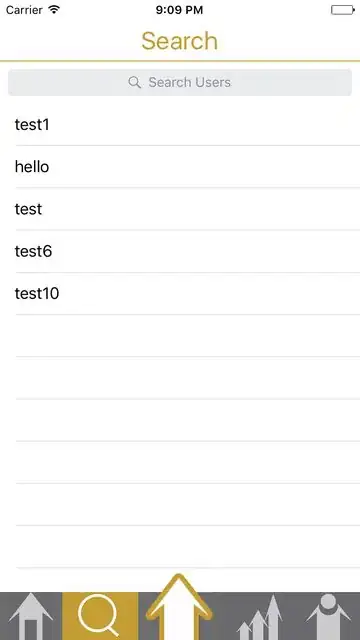360x640 pixels.
Task: Click the gold divider line under Search title
Action: point(180,61)
